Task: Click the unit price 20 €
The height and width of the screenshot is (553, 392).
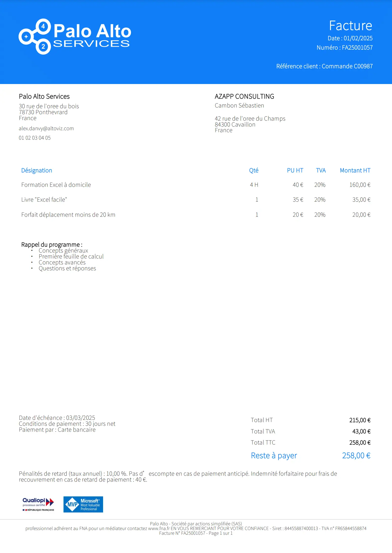Action: tap(298, 215)
